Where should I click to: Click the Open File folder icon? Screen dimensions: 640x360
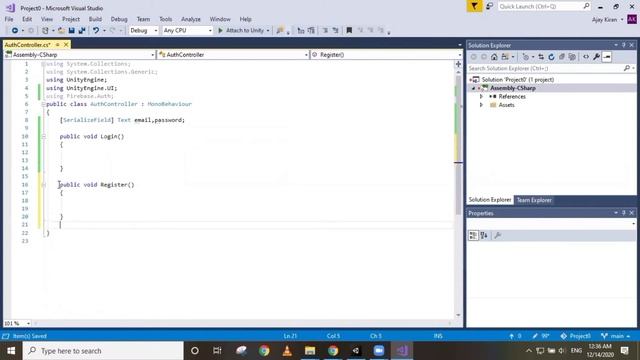coord(61,31)
